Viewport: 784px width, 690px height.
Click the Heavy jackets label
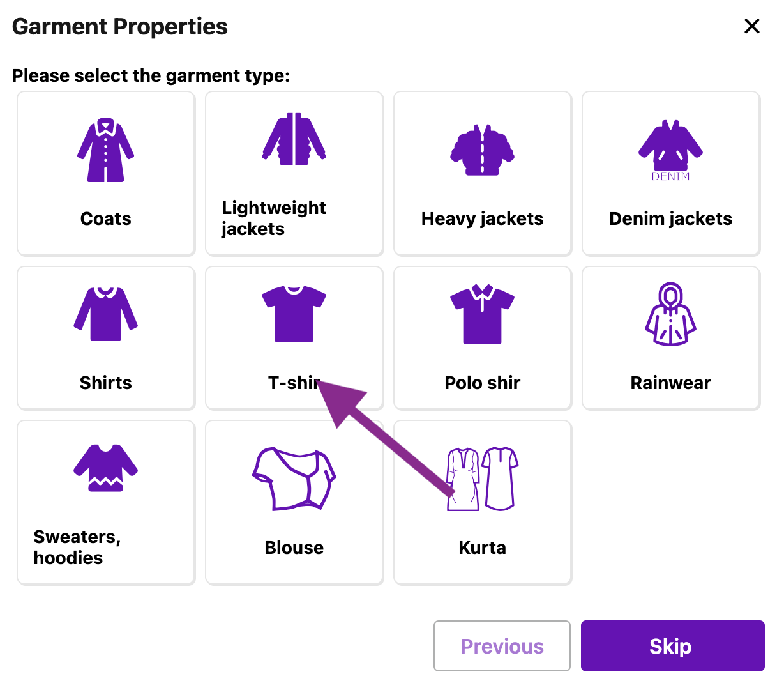coord(483,218)
